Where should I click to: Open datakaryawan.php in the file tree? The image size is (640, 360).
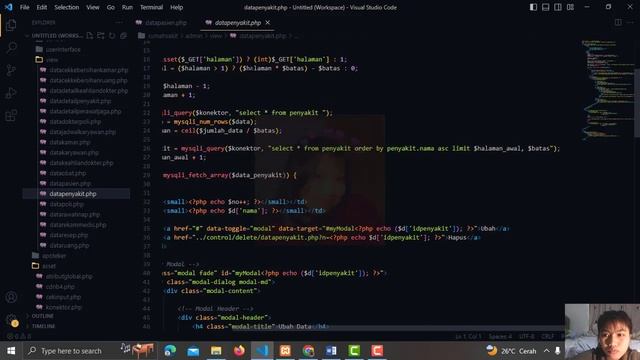coord(73,153)
